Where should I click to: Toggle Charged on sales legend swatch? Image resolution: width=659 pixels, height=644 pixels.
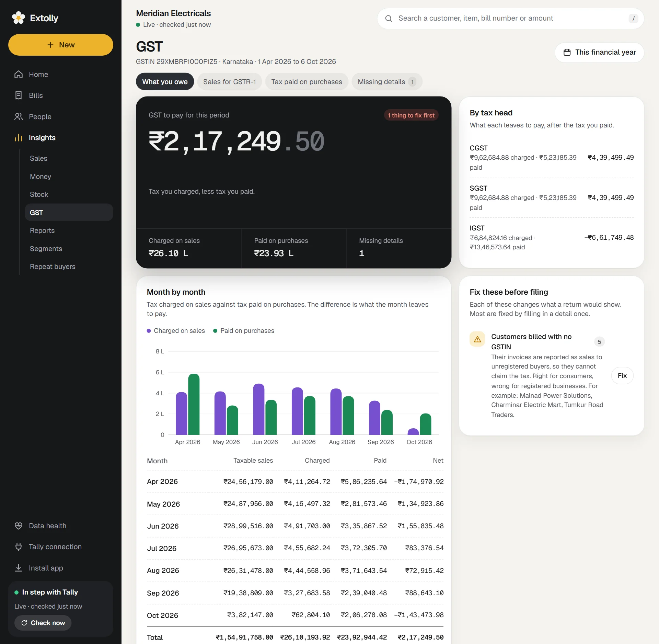tap(149, 331)
